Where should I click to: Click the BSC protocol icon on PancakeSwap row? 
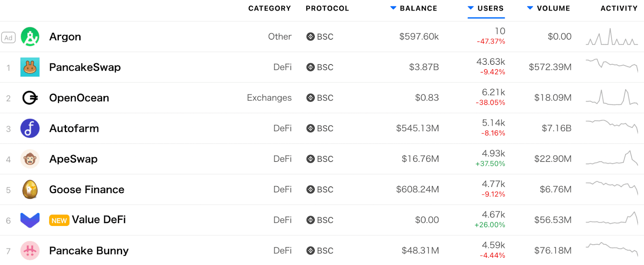pyautogui.click(x=310, y=67)
